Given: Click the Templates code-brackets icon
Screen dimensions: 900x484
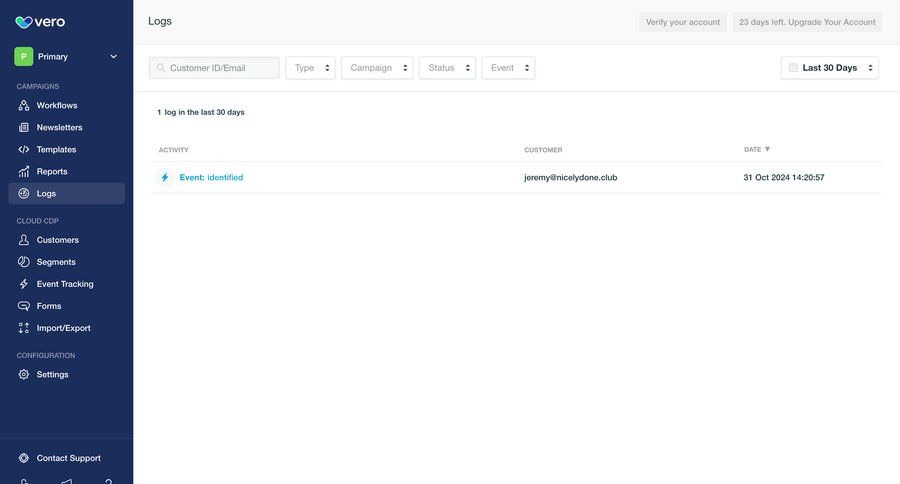Looking at the screenshot, I should tap(24, 149).
